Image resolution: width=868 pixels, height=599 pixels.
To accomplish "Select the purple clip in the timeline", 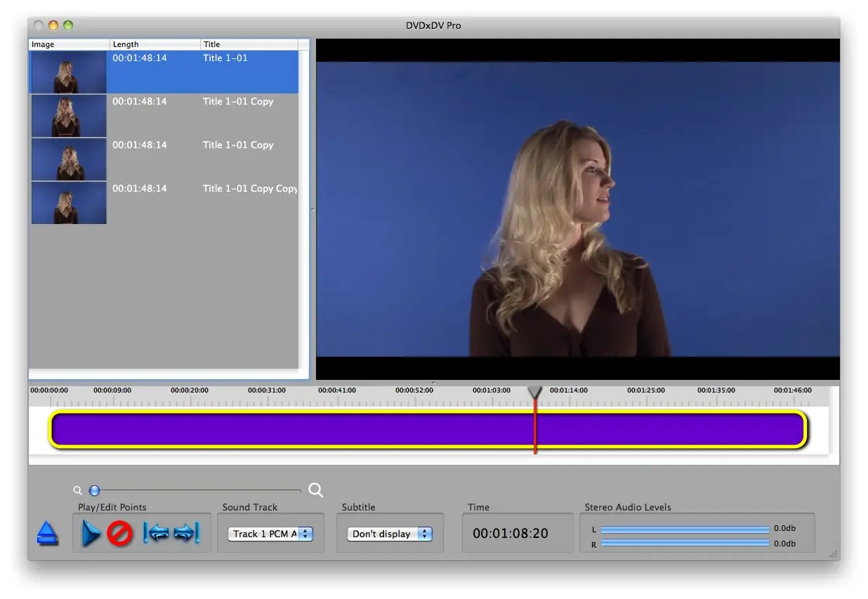I will (x=428, y=430).
